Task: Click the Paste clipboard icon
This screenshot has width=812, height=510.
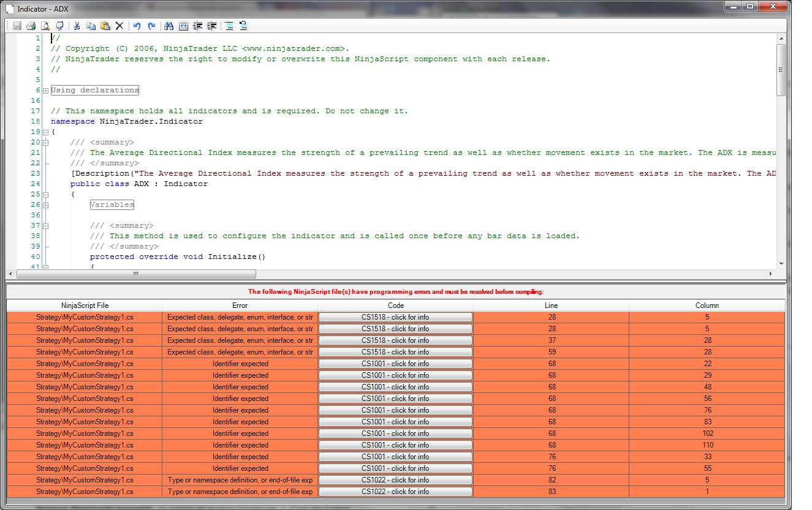Action: [105, 26]
